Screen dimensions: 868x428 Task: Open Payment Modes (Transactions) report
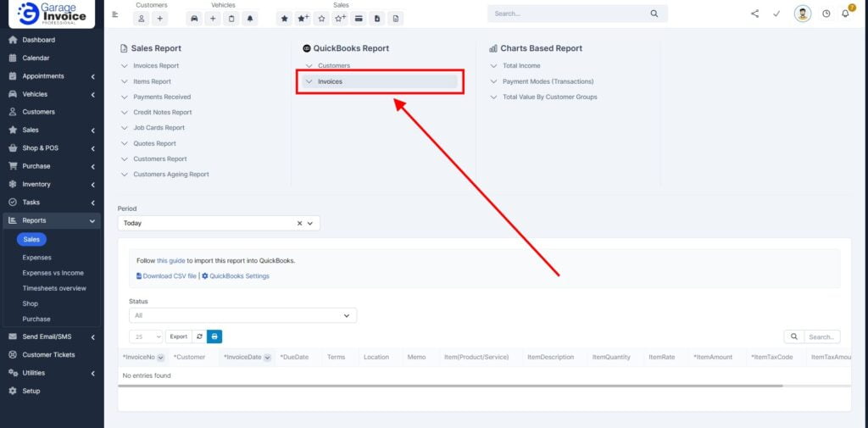[x=548, y=81]
